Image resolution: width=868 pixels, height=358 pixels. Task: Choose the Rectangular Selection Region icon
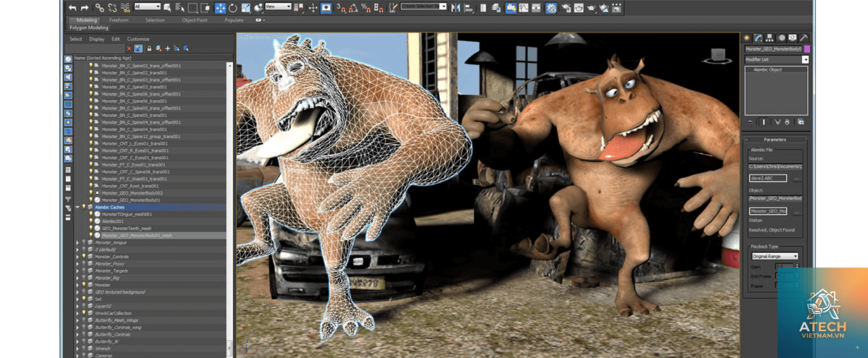click(x=193, y=7)
